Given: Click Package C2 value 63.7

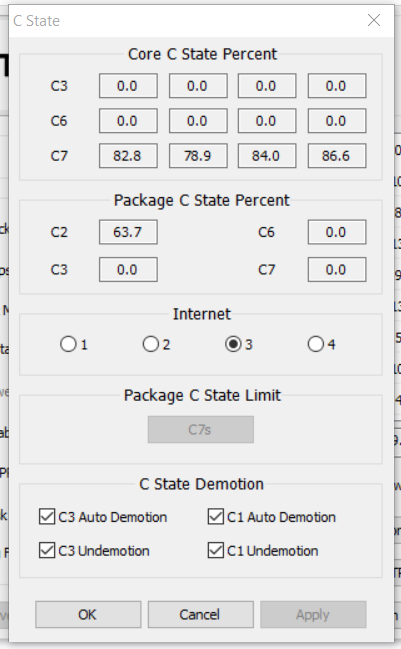Looking at the screenshot, I should tap(128, 232).
